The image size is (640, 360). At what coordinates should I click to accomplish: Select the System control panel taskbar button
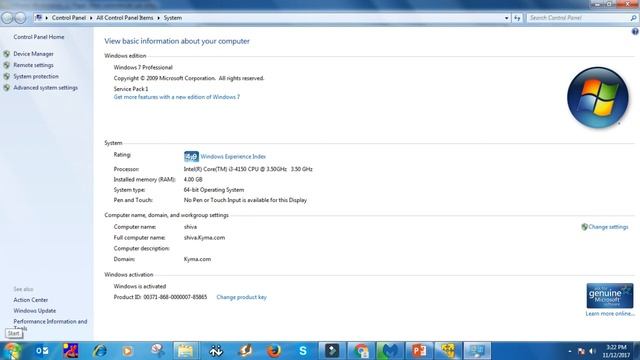tap(477, 351)
